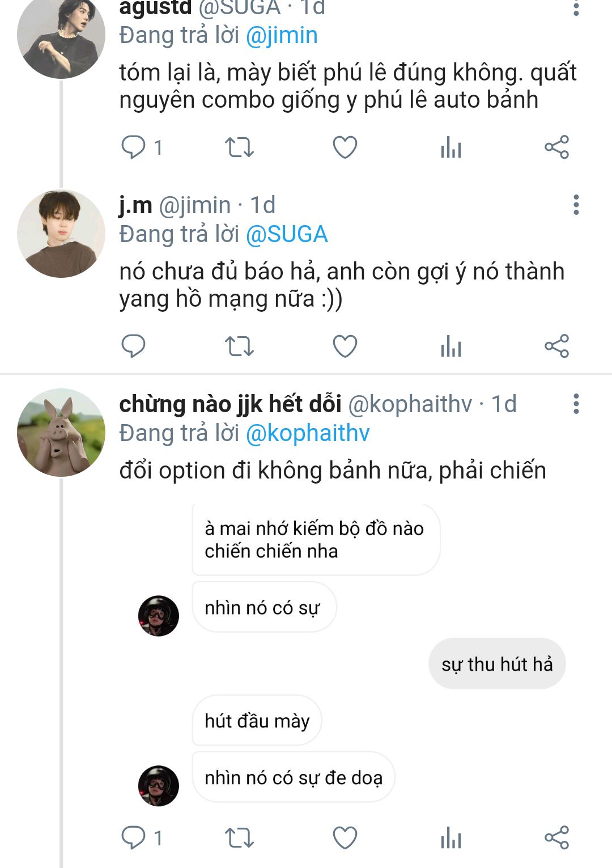This screenshot has width=612, height=868.
Task: Retweet j.m's yang hồ tweet
Action: (x=239, y=346)
